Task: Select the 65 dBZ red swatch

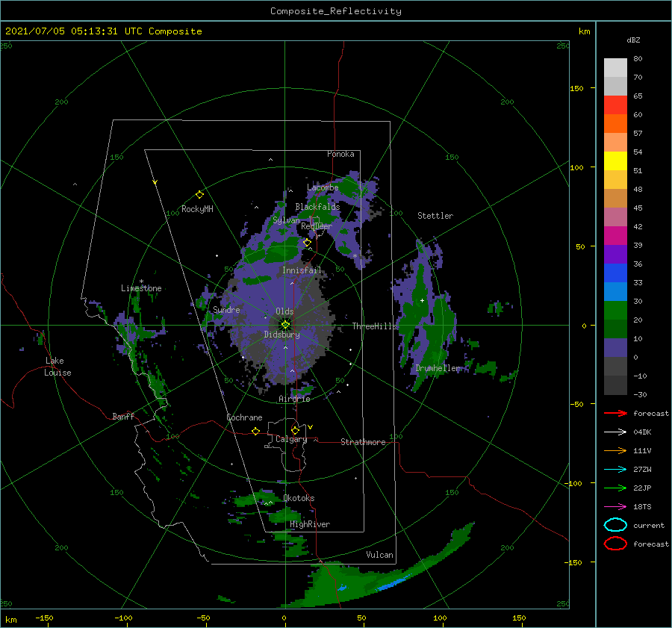Action: (x=615, y=105)
